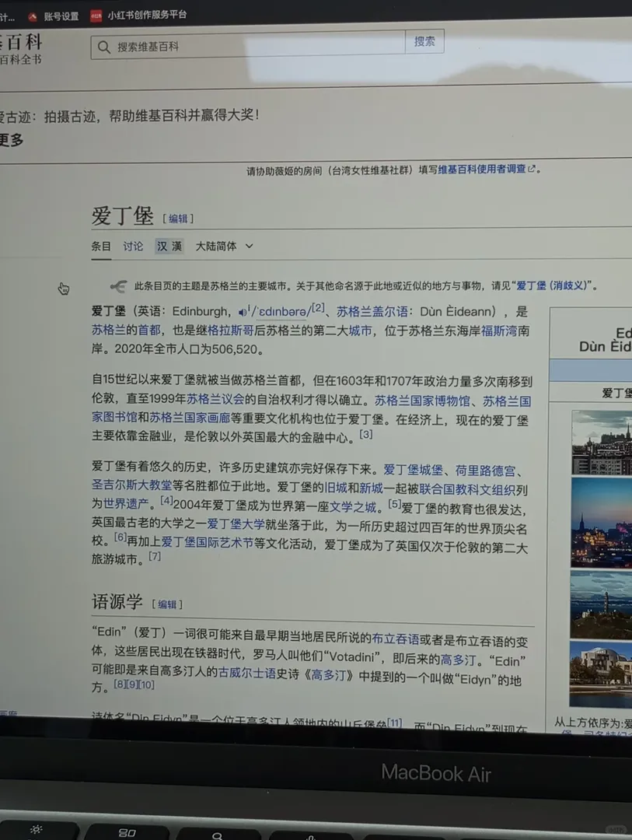Open citation reference [8]
632x840 pixels.
pos(120,684)
